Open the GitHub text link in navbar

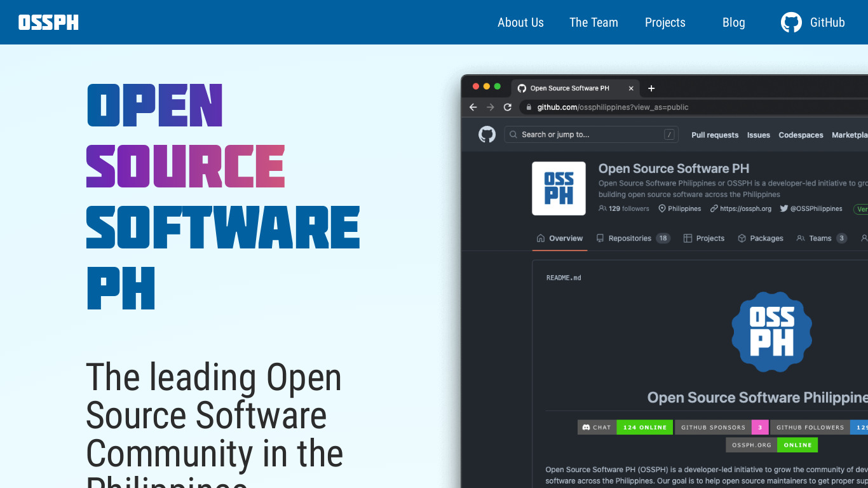pyautogui.click(x=827, y=22)
